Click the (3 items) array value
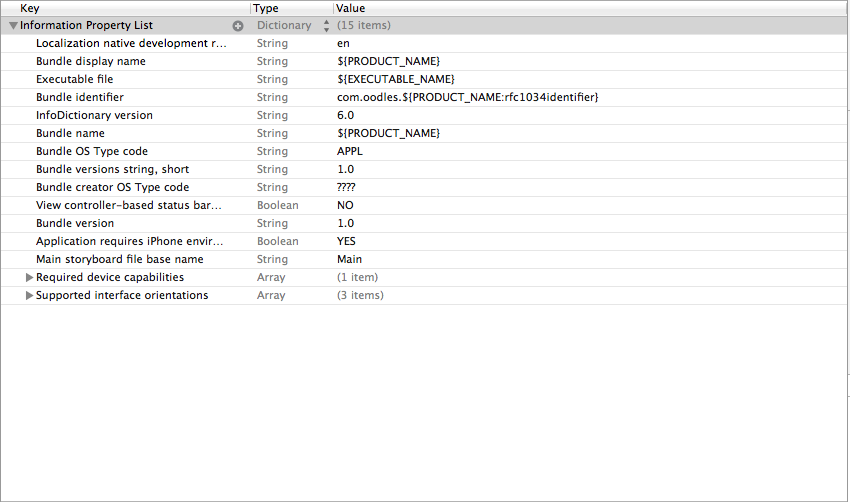 (x=360, y=295)
